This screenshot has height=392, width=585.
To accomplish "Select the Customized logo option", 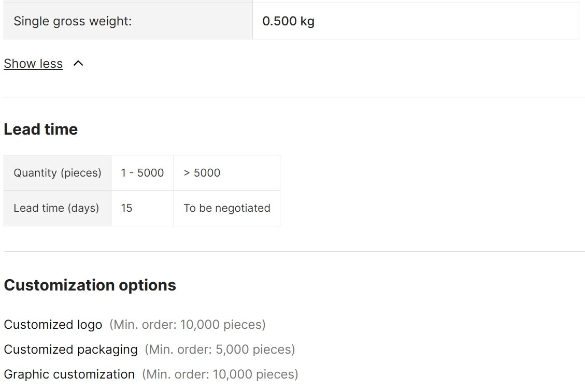I will tap(53, 325).
